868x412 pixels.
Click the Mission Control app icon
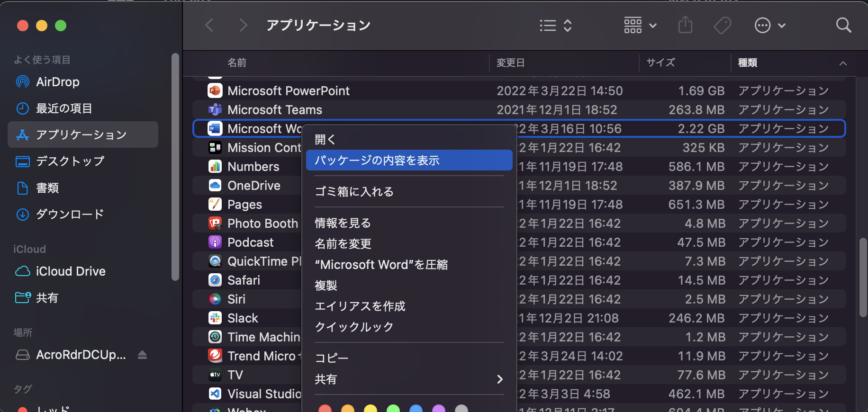[215, 147]
